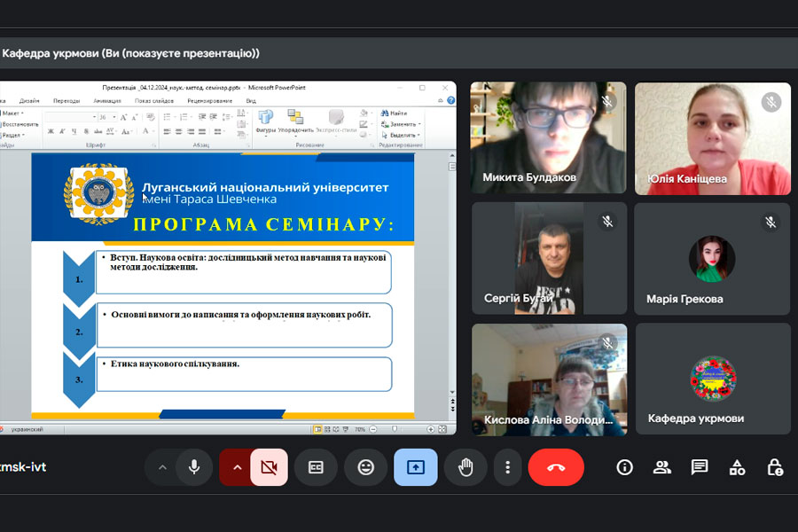Open host controls lock icon

(x=774, y=467)
